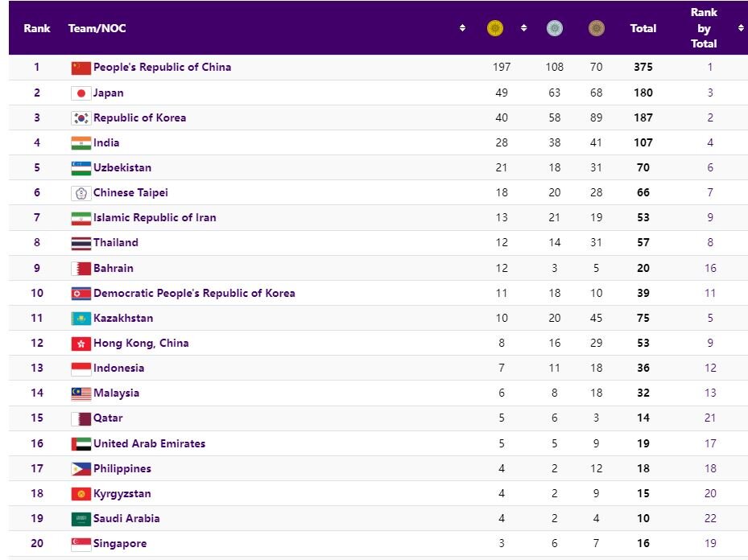Click the gold medal icon in header
The width and height of the screenshot is (748, 560).
pos(495,29)
